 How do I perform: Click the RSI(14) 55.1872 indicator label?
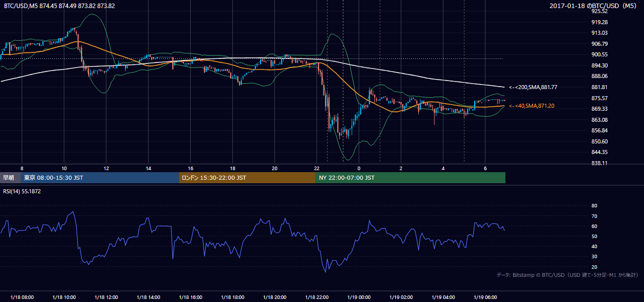[22, 192]
